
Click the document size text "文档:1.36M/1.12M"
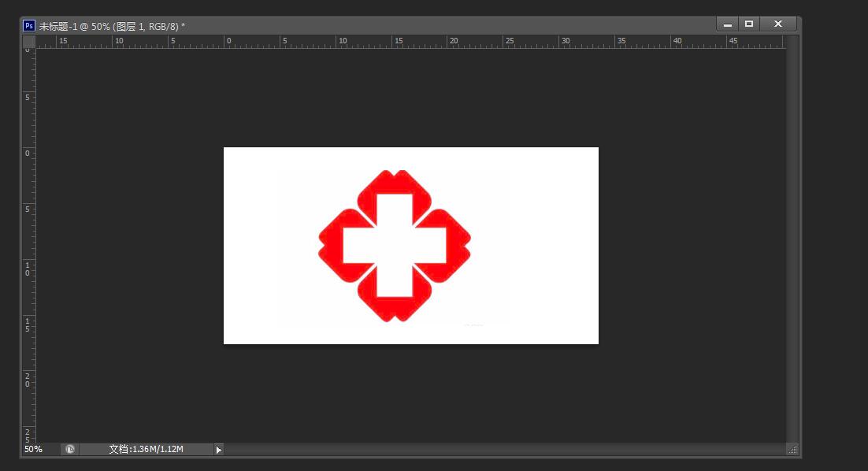[147, 449]
